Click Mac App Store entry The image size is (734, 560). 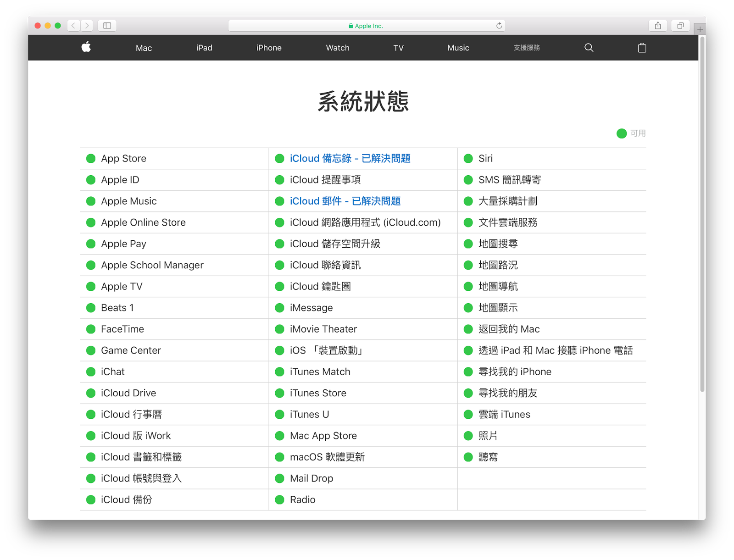[323, 436]
